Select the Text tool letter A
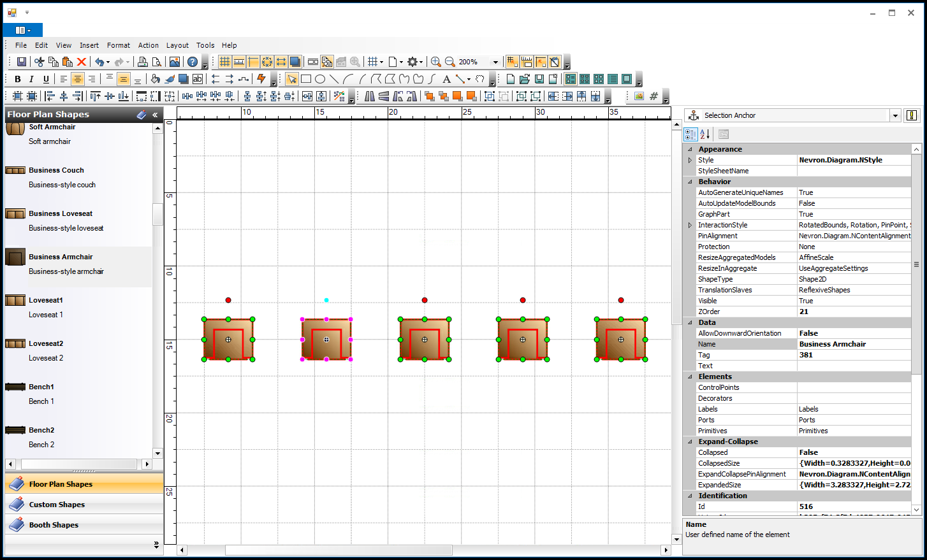927x560 pixels. pos(446,79)
